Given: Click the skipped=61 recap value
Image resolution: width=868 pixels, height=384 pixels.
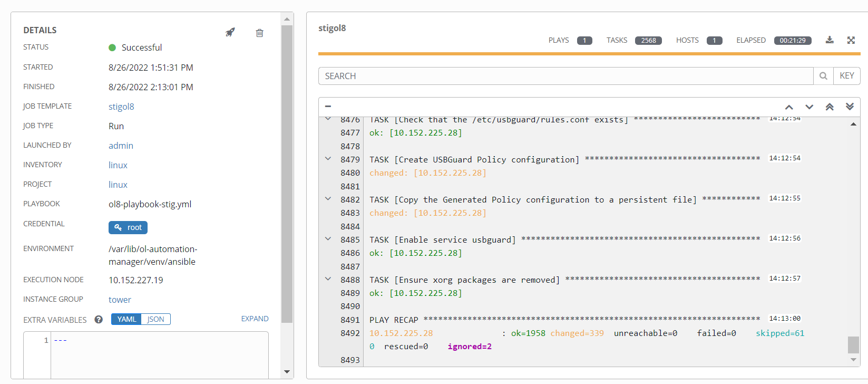Looking at the screenshot, I should (x=780, y=333).
